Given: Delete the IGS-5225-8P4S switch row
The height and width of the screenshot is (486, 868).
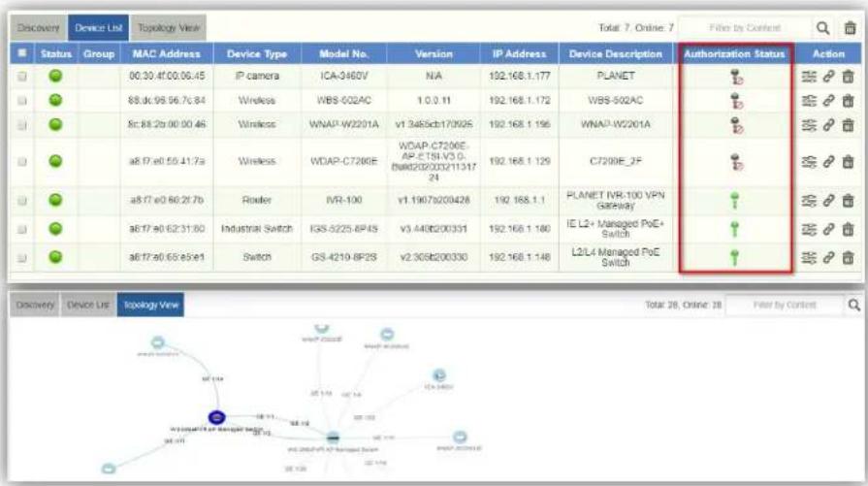Looking at the screenshot, I should tap(848, 229).
